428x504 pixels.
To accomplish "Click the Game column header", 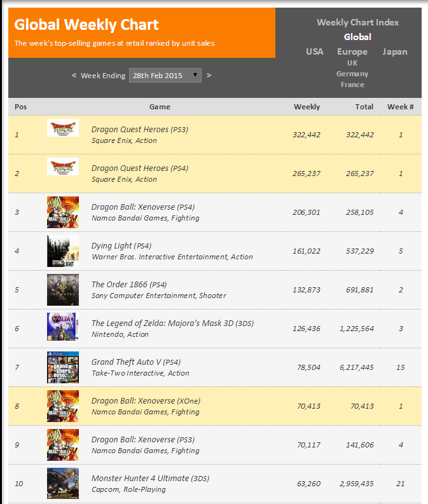I will pos(160,107).
